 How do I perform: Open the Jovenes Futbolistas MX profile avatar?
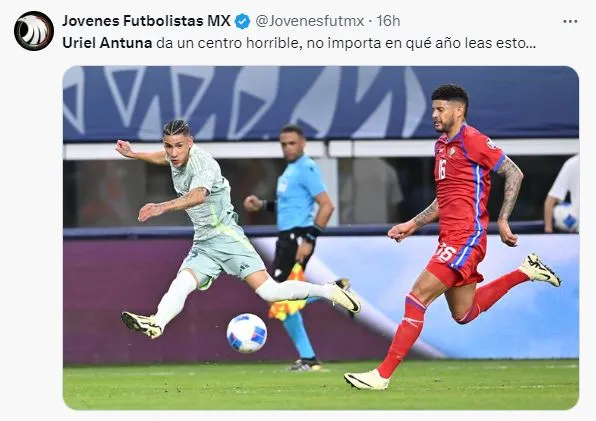[x=34, y=31]
